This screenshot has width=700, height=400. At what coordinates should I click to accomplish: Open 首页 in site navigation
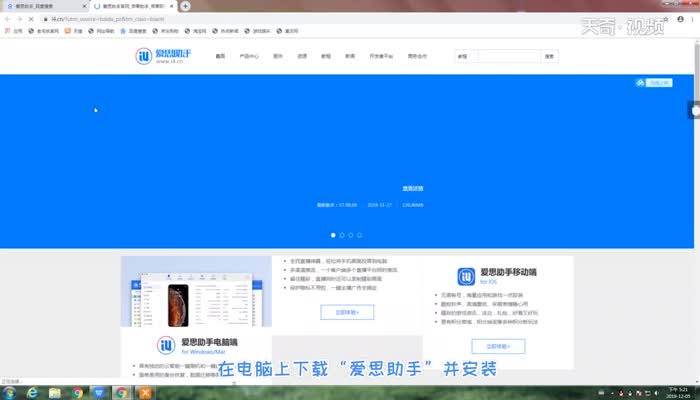[221, 56]
